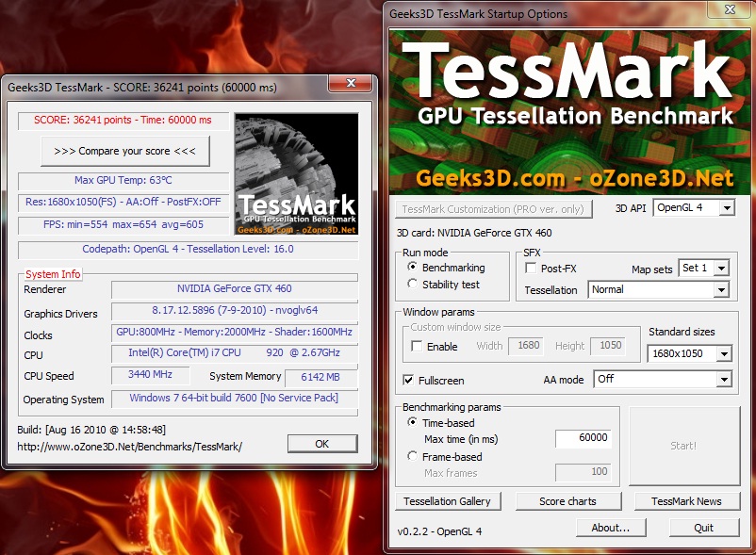756x555 pixels.
Task: Click TessMark Customization (PRO ver. only) button
Action: [493, 209]
